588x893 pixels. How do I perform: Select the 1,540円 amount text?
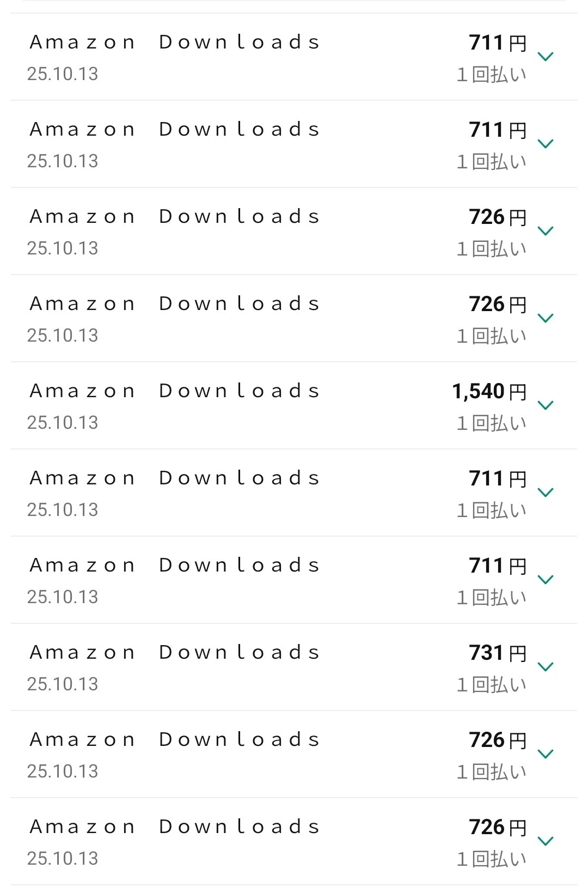489,391
